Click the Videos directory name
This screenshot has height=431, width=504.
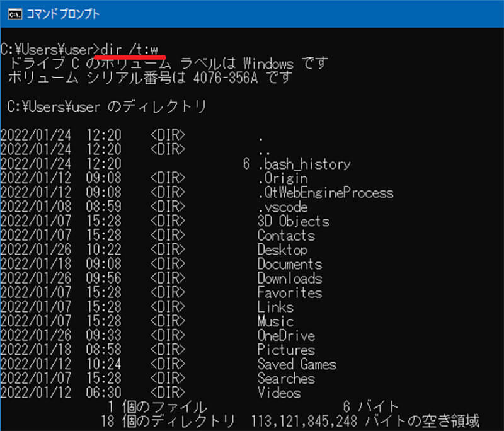(278, 393)
